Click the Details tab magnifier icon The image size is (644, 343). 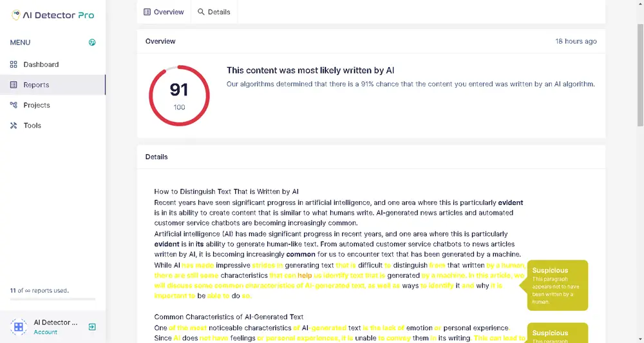coord(201,12)
